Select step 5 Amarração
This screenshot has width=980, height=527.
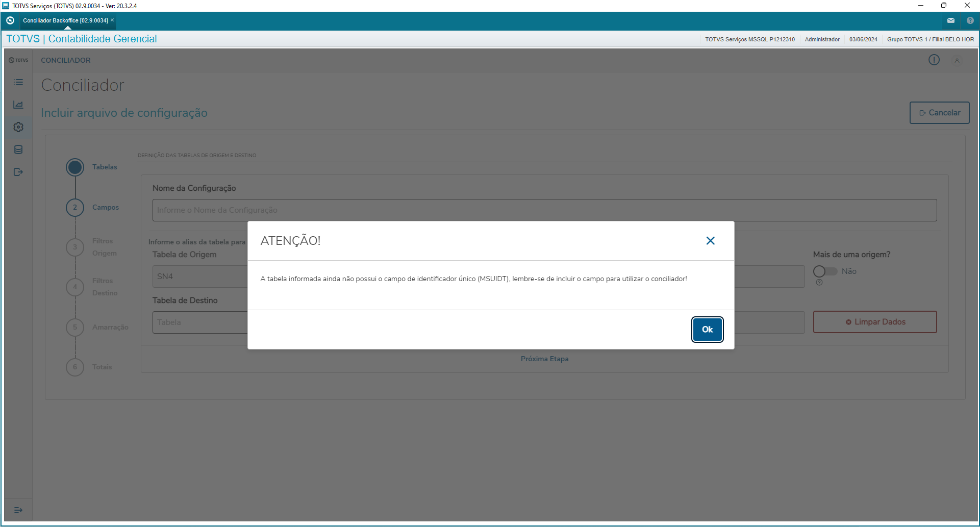coord(75,327)
